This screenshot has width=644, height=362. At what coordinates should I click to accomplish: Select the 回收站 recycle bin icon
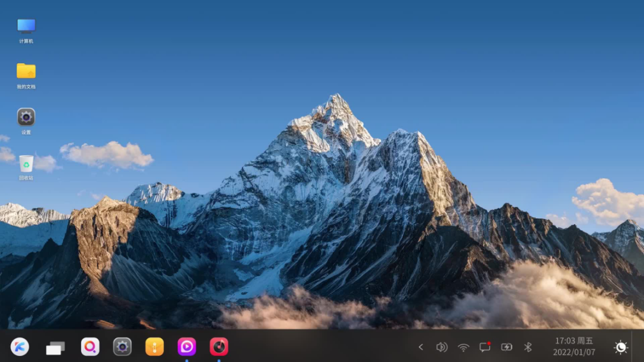coord(26,167)
